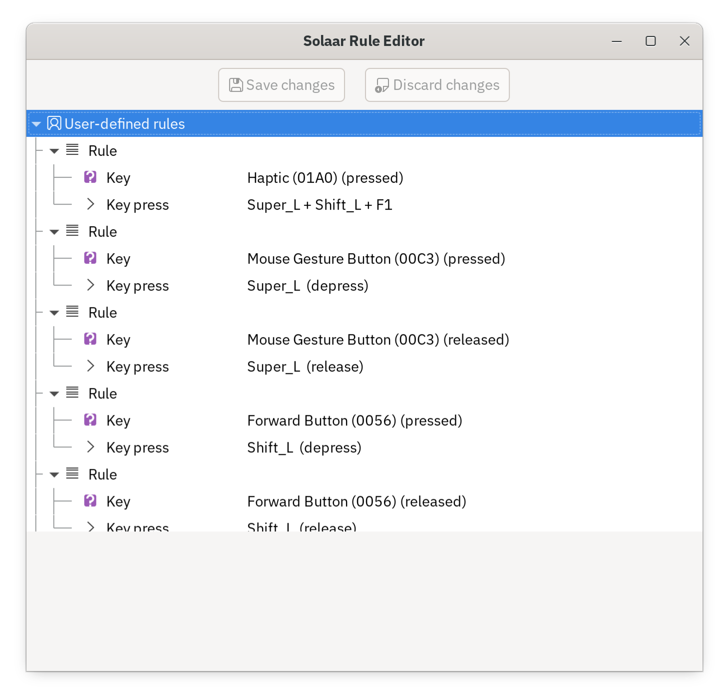Click the Discard changes button
Viewport: 728px width, 700px height.
[x=437, y=85]
